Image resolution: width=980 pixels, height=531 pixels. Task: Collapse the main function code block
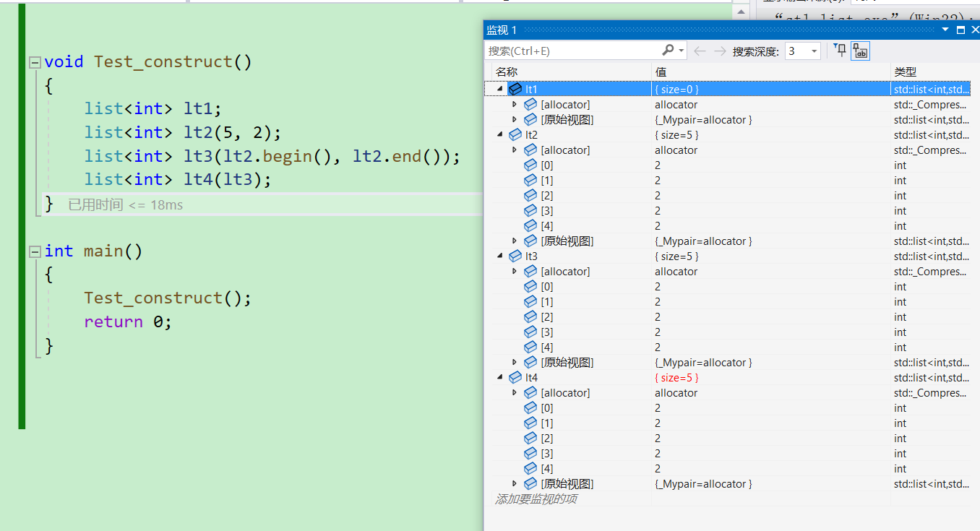(35, 251)
